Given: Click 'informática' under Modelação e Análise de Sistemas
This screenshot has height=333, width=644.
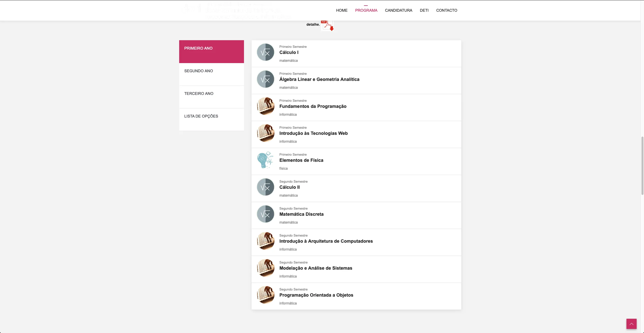Looking at the screenshot, I should click(288, 276).
